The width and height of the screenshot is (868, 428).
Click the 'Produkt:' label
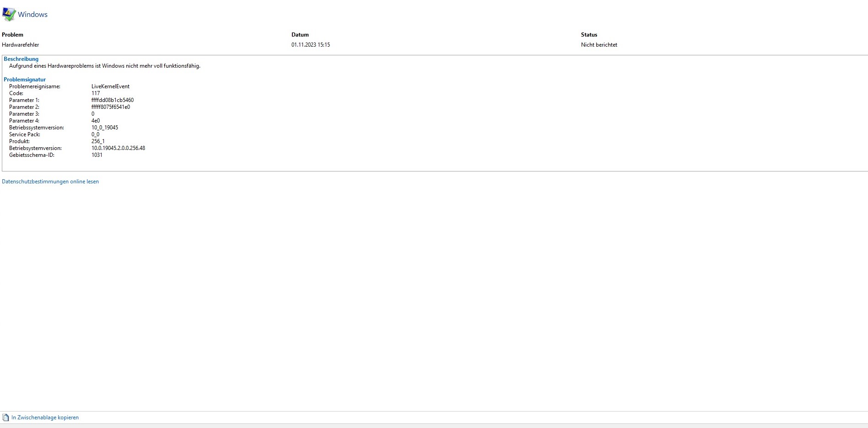[x=19, y=141]
